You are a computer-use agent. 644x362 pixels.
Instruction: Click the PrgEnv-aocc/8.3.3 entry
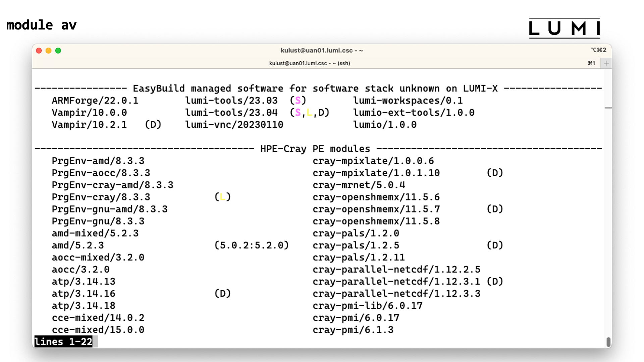101,173
